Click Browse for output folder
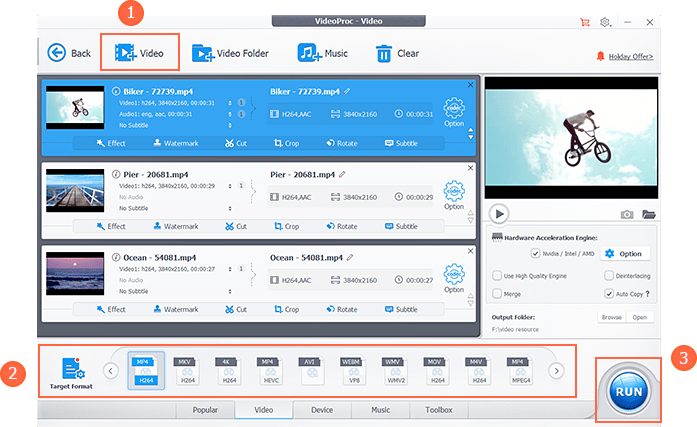This screenshot has height=427, width=697. coord(612,318)
